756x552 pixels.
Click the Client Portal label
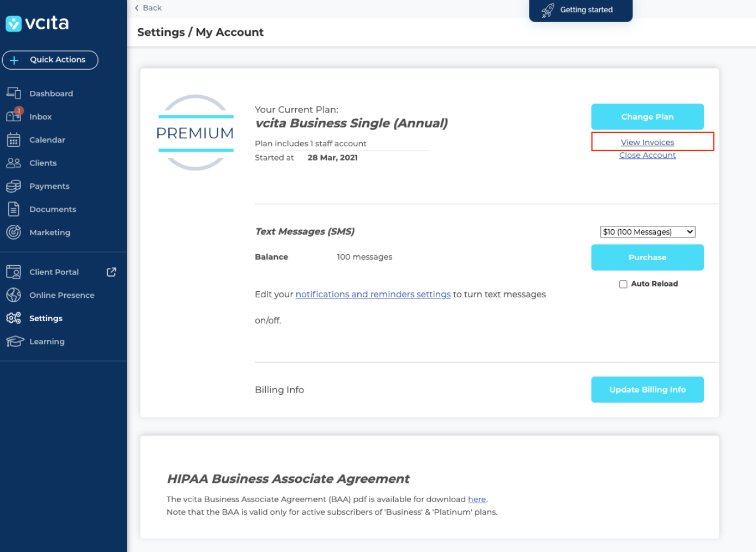pyautogui.click(x=54, y=272)
